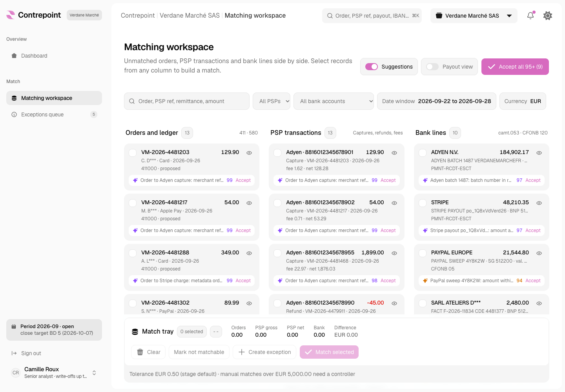565x392 pixels.
Task: Accept suggestion for ADYEN N.V. batch 1487
Action: [533, 180]
